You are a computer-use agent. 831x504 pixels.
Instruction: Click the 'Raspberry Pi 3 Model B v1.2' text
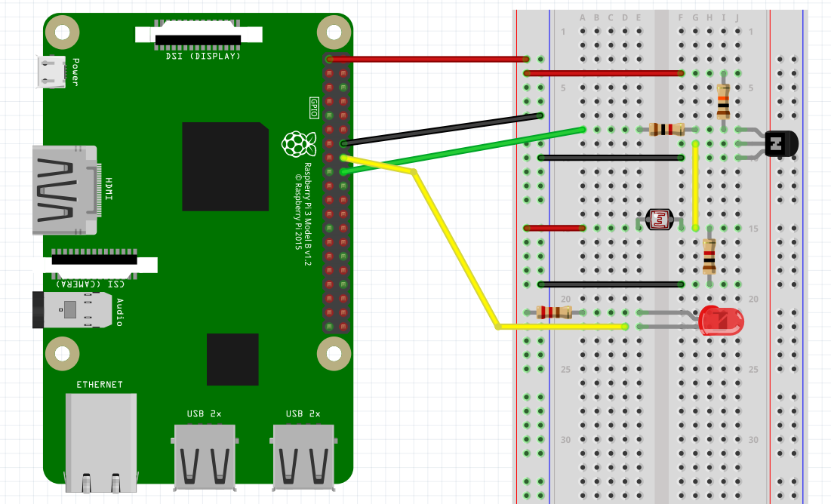[308, 214]
